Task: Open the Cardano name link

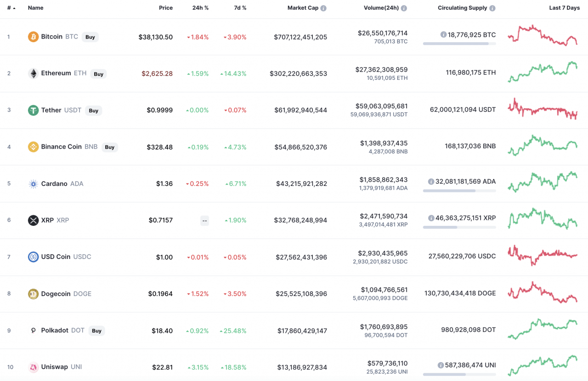Action: tap(55, 184)
